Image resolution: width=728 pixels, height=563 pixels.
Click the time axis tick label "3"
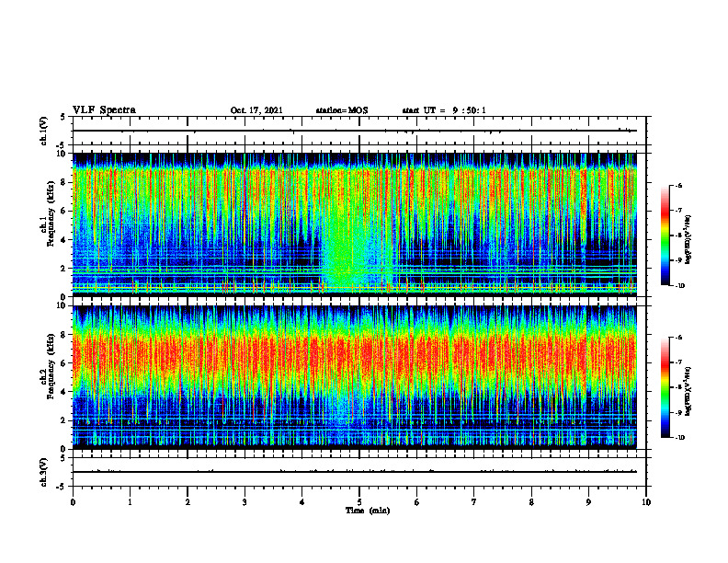tap(245, 502)
